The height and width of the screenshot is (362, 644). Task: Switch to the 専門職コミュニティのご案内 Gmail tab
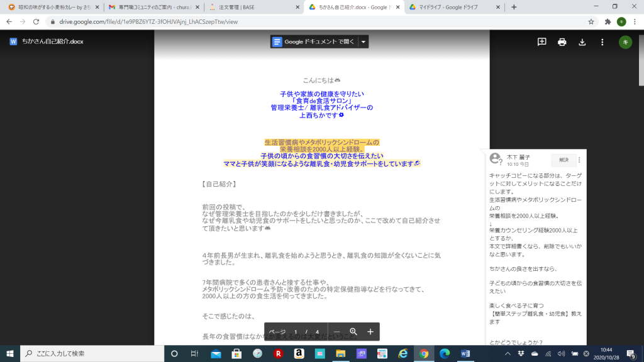[154, 7]
